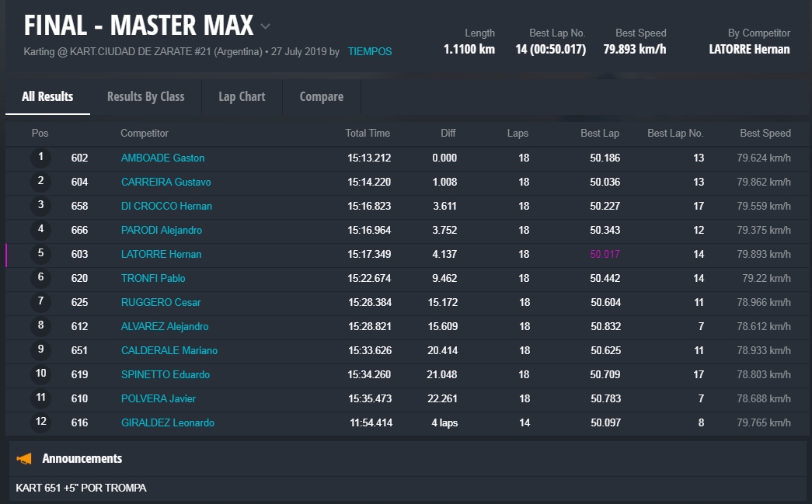
Task: Click position 5 circle badge
Action: coord(40,254)
